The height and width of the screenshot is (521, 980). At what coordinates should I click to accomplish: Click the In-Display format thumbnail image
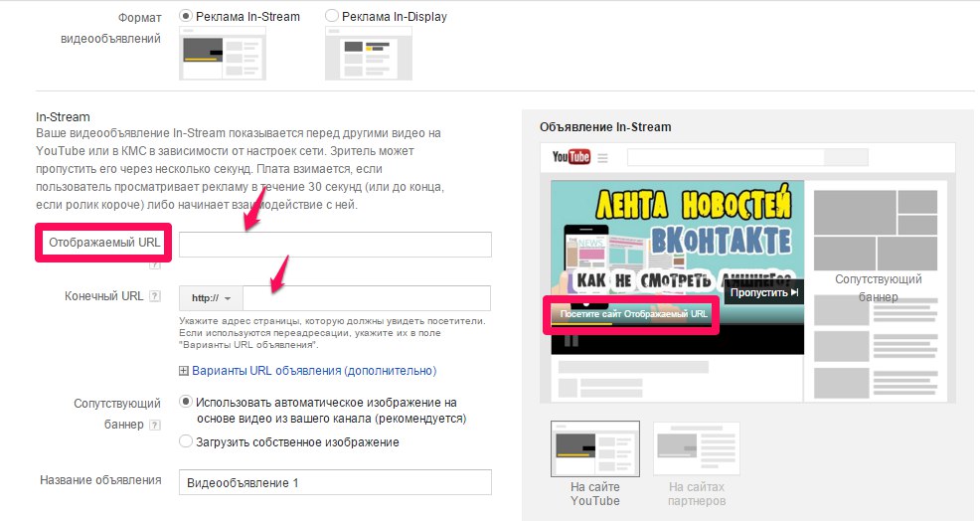click(x=368, y=54)
